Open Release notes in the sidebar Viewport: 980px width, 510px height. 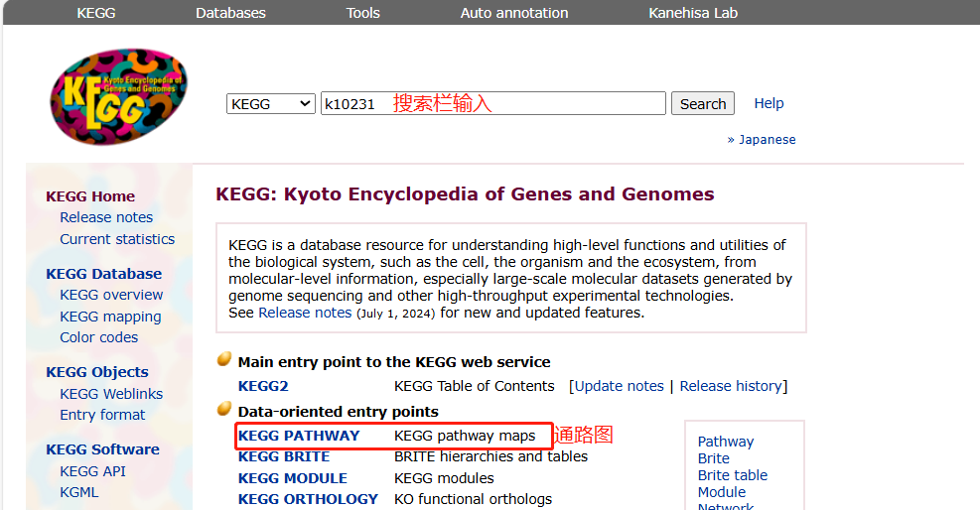(106, 217)
